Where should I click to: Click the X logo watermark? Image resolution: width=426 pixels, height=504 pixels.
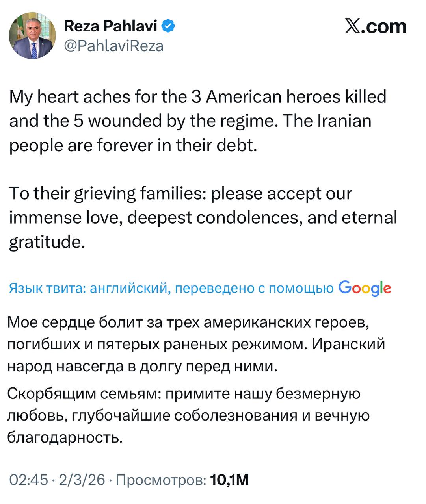click(354, 27)
